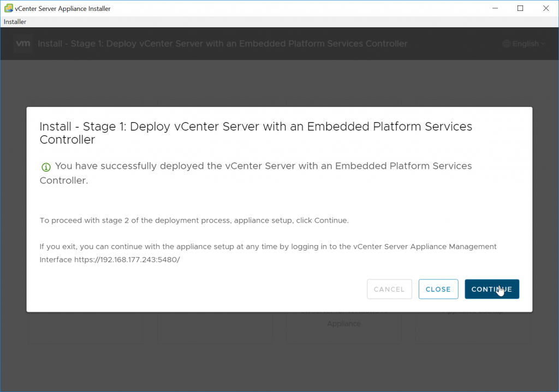Close the installer window with X
Image resolution: width=559 pixels, height=392 pixels.
tap(546, 8)
